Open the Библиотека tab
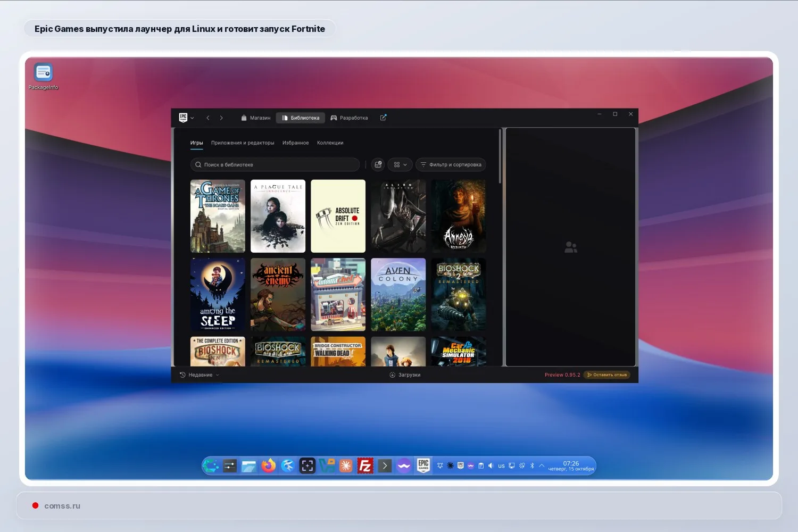This screenshot has height=532, width=798. (301, 118)
